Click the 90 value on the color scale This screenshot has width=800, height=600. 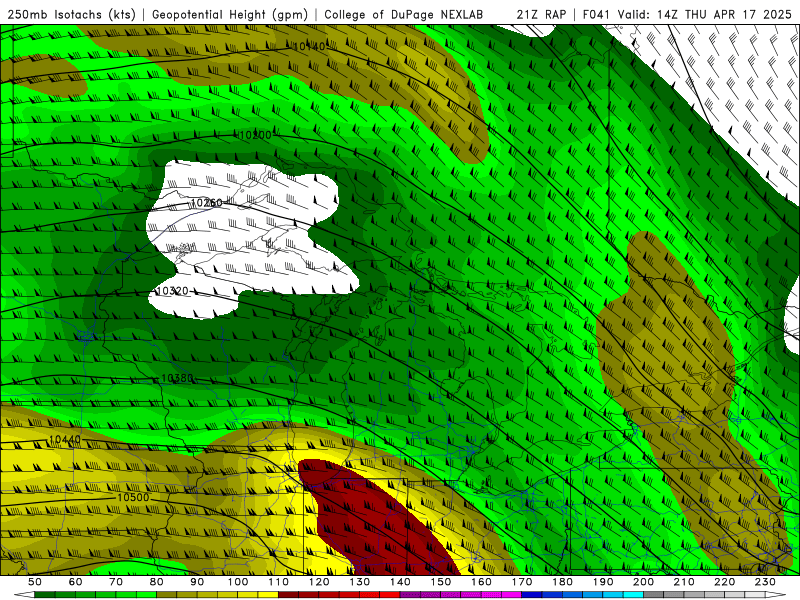[x=197, y=582]
